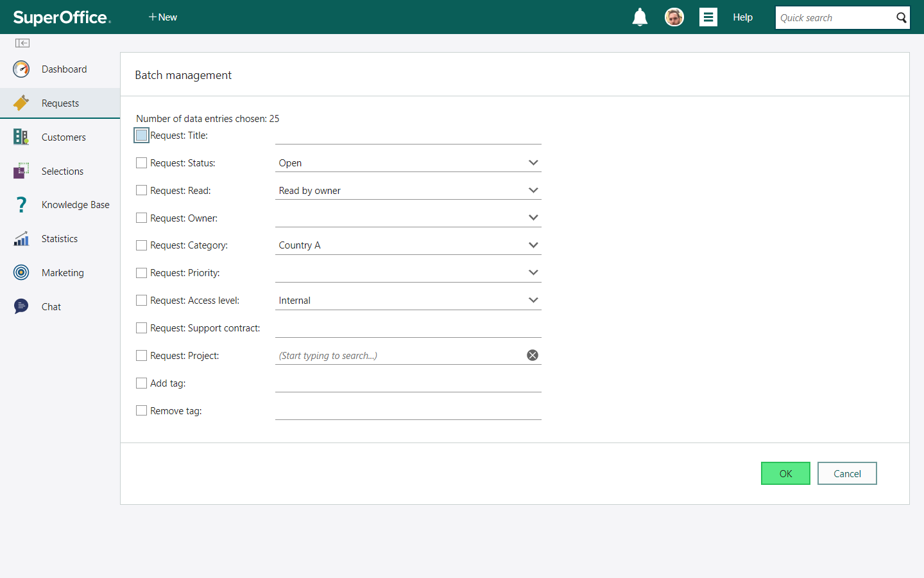Click the Knowledge Base question-mark icon
This screenshot has height=578, width=924.
21,205
